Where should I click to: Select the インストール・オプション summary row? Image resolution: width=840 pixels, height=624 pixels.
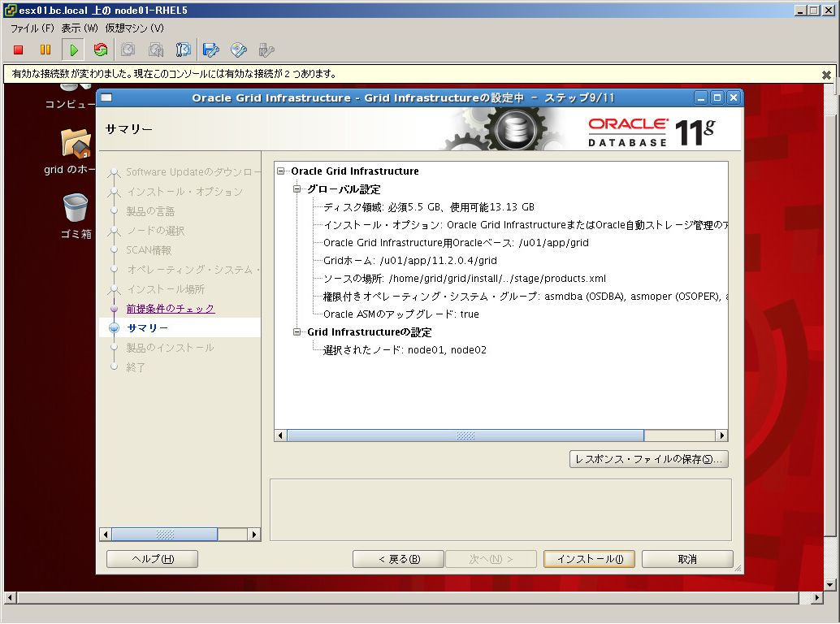coord(525,224)
